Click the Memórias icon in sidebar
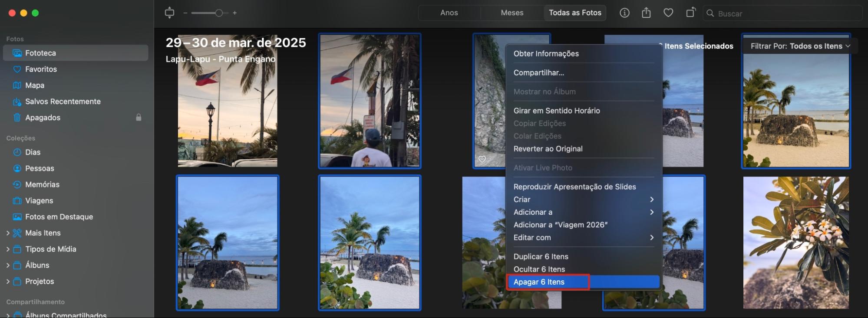 17,184
